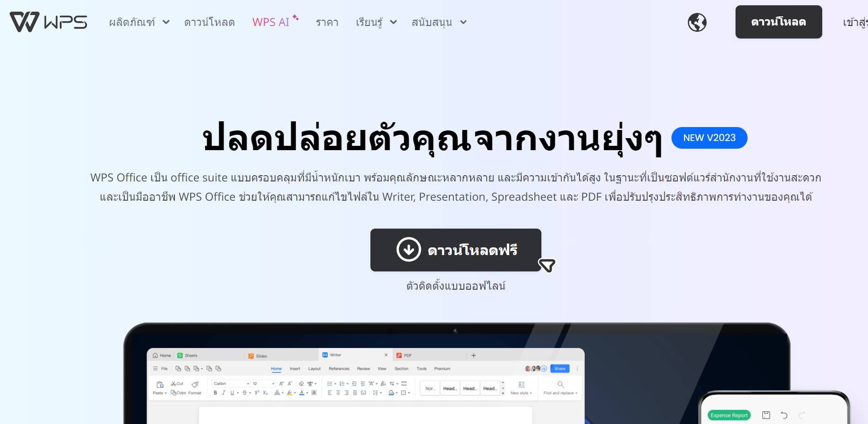Select the Bold icon in the mockup ribbon
Screen dimensions: 868x424
(x=215, y=393)
